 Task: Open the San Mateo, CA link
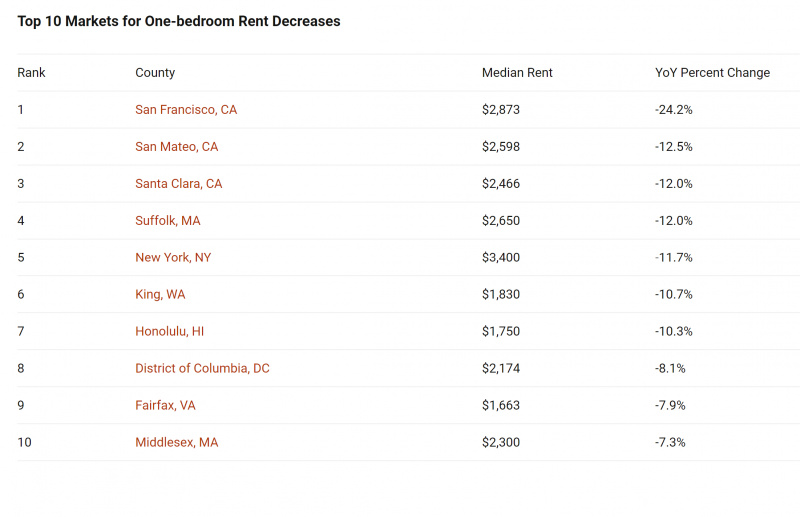click(x=177, y=147)
